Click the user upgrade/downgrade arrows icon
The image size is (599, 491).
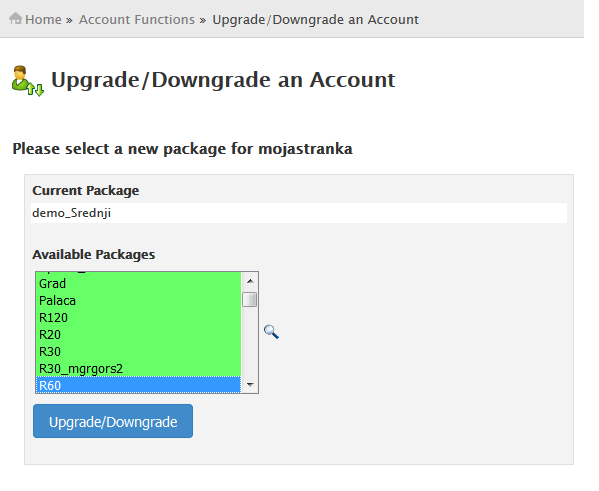coord(28,81)
